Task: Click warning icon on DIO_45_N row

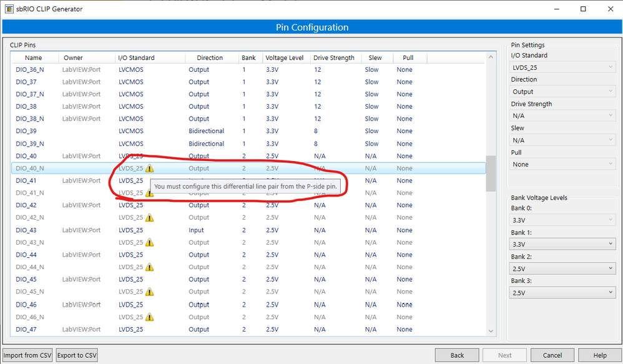Action: 149,292
